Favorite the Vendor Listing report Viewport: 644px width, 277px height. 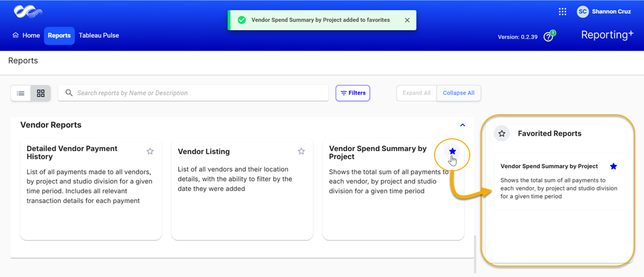[301, 152]
